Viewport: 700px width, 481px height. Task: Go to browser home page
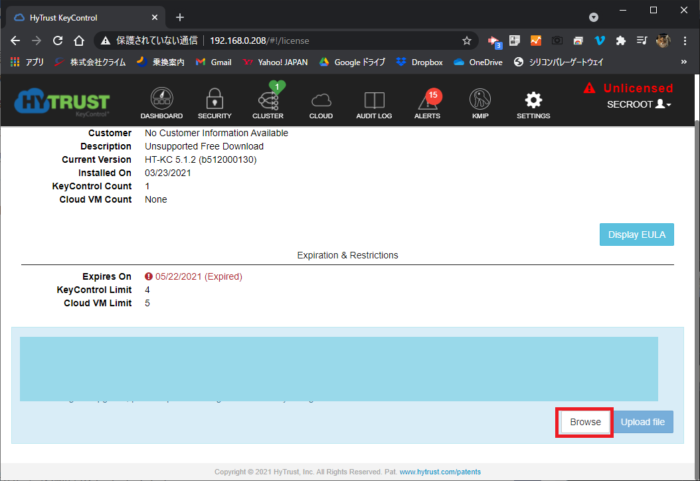click(79, 41)
